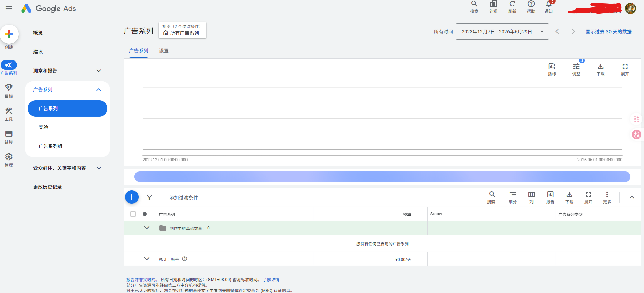Open the 搜索 search icon in top bar
The image size is (644, 293).
(x=474, y=7)
